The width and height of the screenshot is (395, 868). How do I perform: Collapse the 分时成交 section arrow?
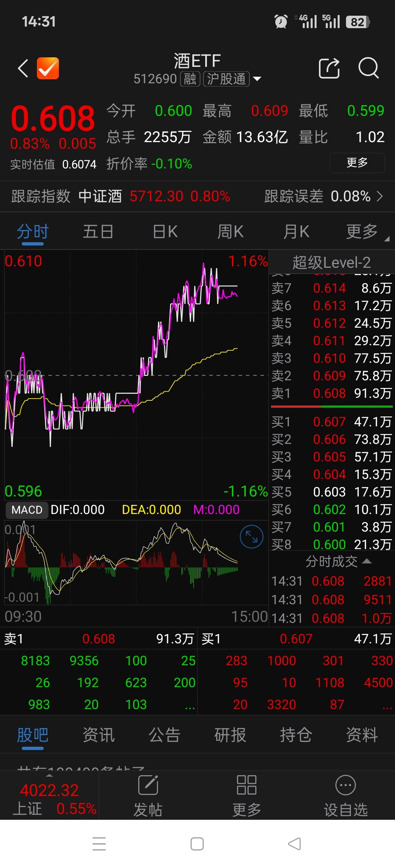point(367,561)
